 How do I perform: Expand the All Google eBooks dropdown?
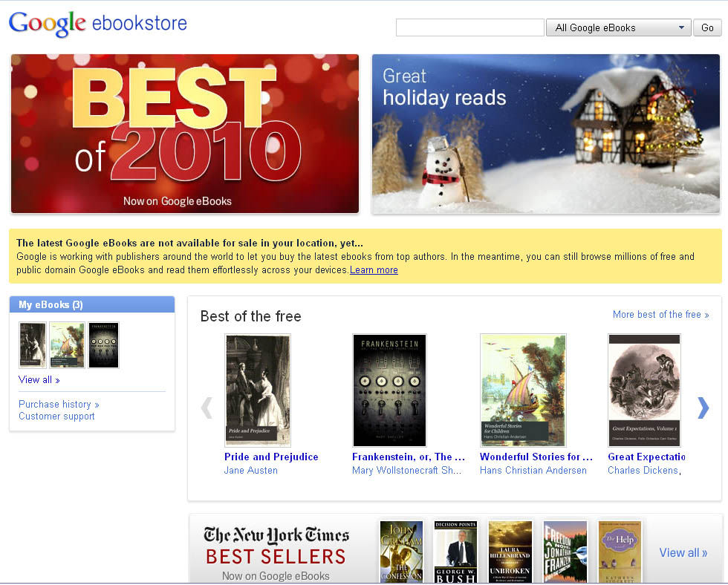tap(618, 27)
